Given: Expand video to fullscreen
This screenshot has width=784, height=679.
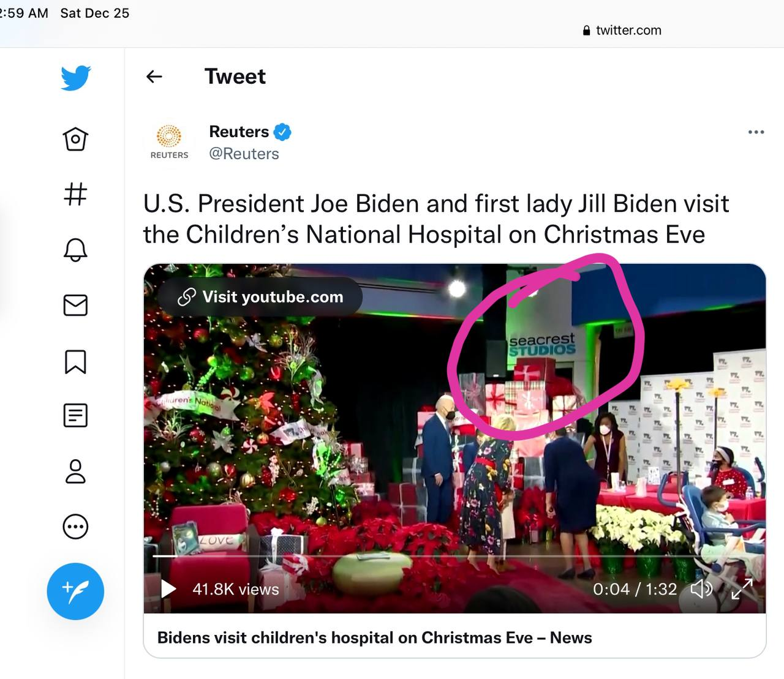Looking at the screenshot, I should pyautogui.click(x=742, y=589).
